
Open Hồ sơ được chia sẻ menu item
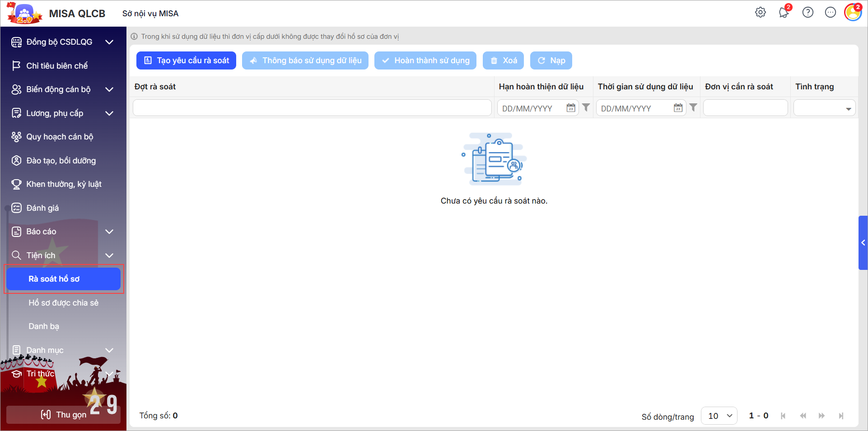(63, 303)
